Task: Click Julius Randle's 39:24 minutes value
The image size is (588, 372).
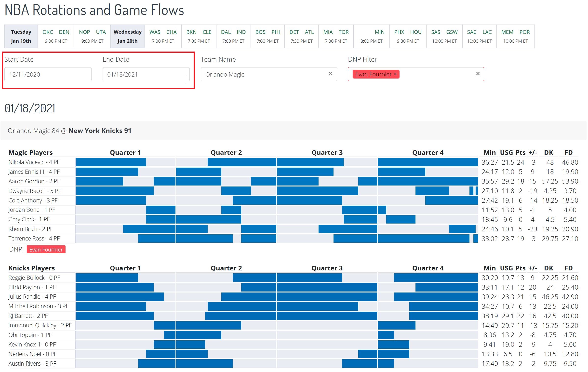Action: tap(490, 297)
